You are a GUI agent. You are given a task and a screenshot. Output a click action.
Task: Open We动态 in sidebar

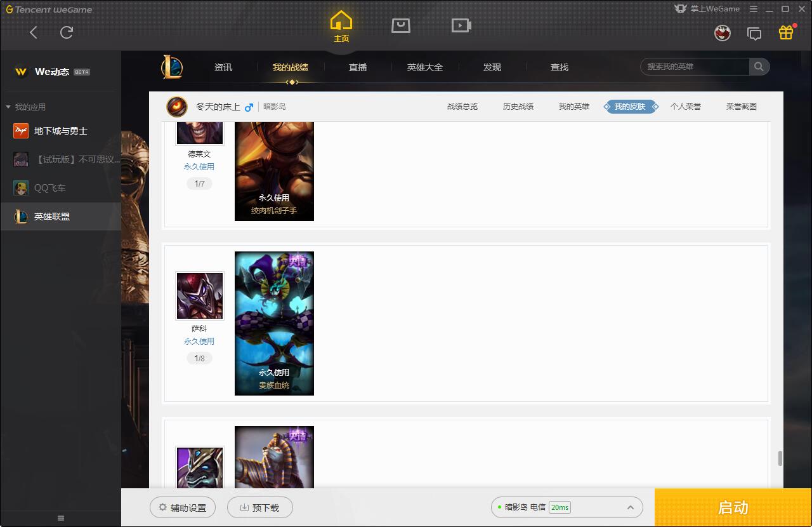click(x=61, y=72)
